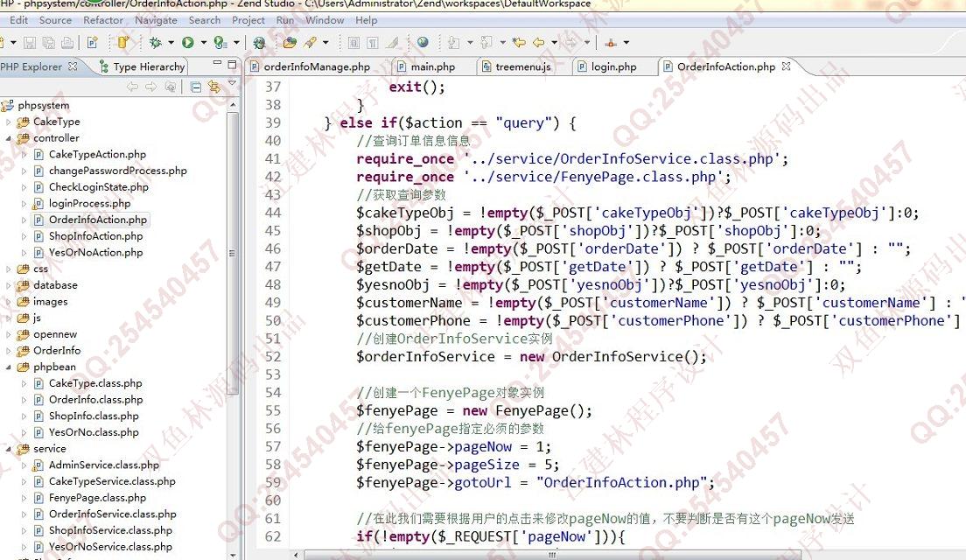
Task: Close the PHP Explorer view tab
Action: tap(73, 66)
